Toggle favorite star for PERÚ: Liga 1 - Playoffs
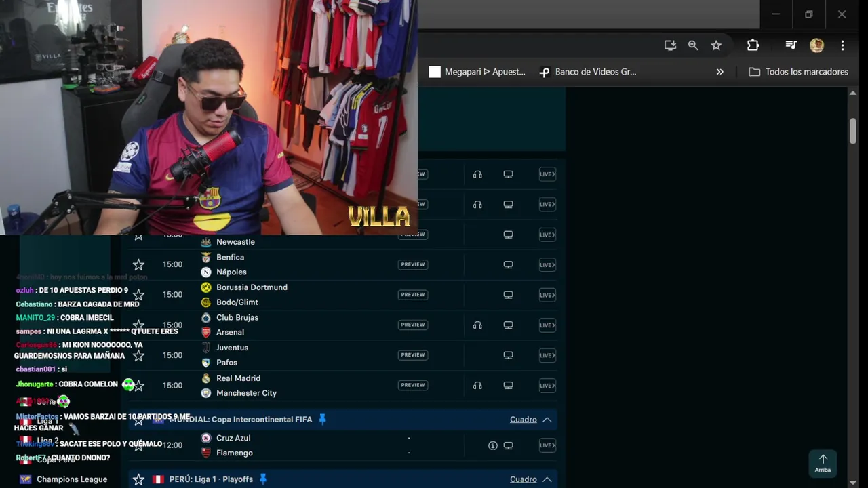The height and width of the screenshot is (488, 868). [138, 479]
